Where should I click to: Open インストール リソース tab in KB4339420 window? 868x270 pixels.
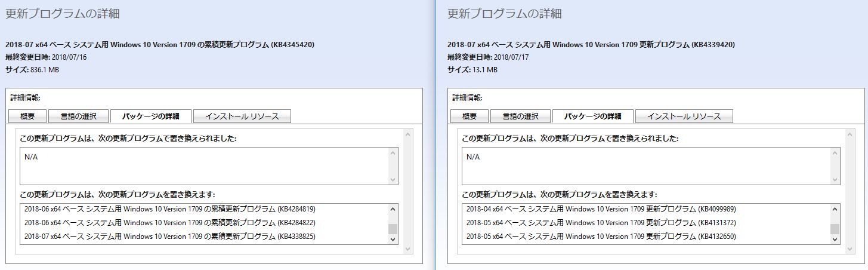[x=684, y=116]
